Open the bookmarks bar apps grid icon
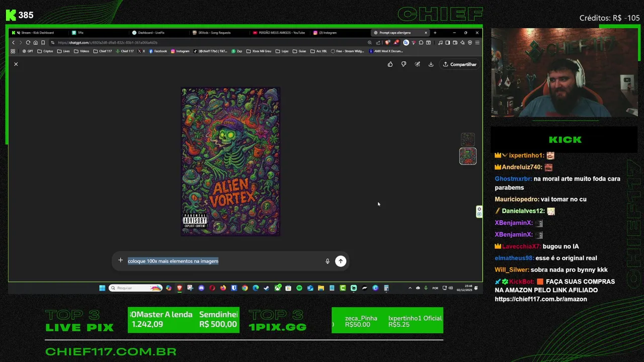 13,51
